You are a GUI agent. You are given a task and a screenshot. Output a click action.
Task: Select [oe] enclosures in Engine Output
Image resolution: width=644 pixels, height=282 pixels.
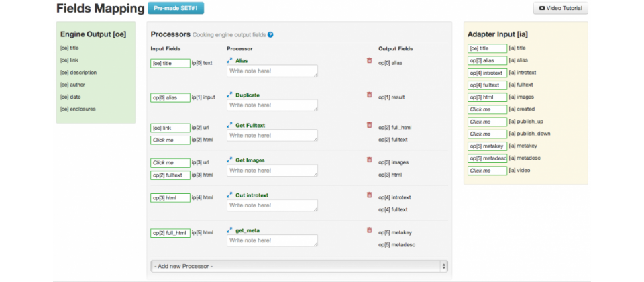[78, 109]
